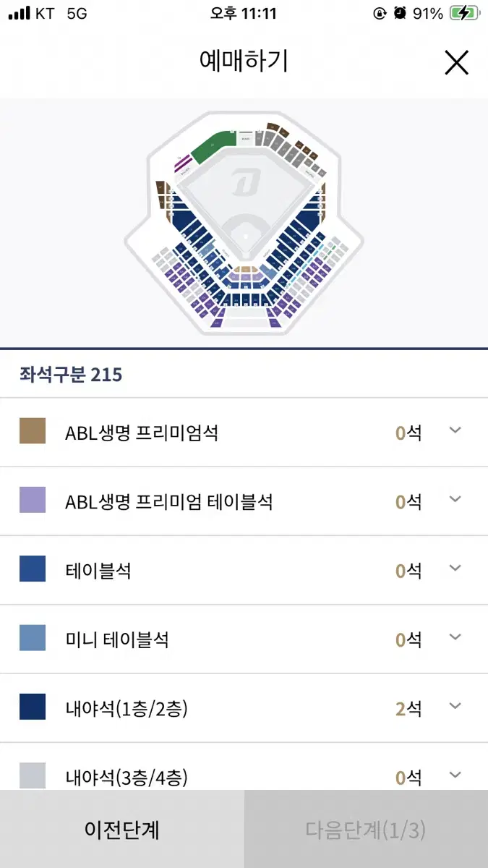Expand the ABL생명 프리미엄 테이블석 chevron
Viewport: 488px width, 868px height.
click(455, 500)
